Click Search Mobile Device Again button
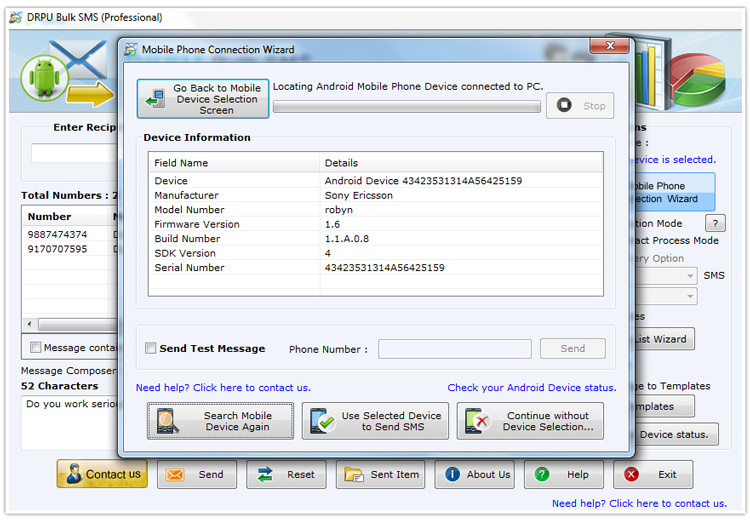Viewport: 750px width, 520px height. tap(221, 421)
